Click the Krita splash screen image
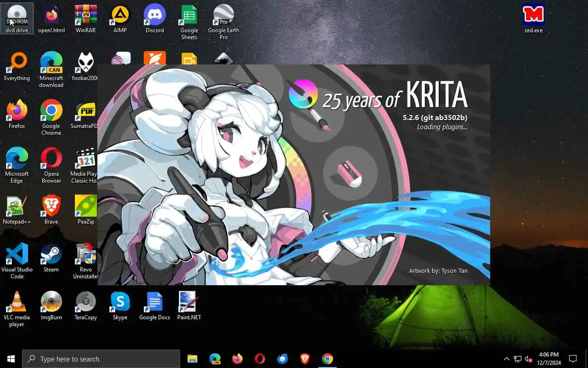588x368 pixels. [294, 175]
